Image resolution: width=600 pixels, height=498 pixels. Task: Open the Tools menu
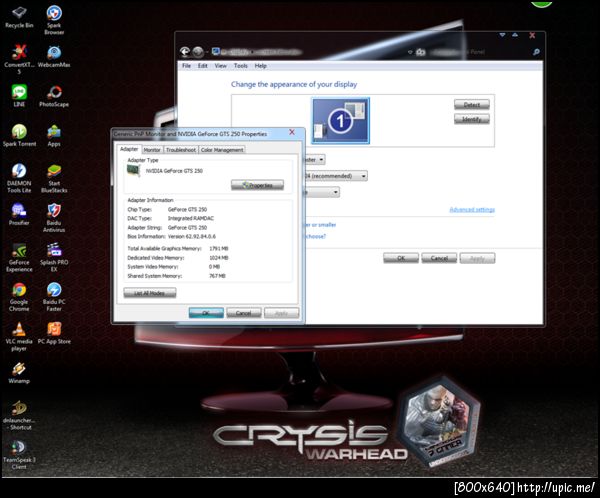(x=241, y=66)
